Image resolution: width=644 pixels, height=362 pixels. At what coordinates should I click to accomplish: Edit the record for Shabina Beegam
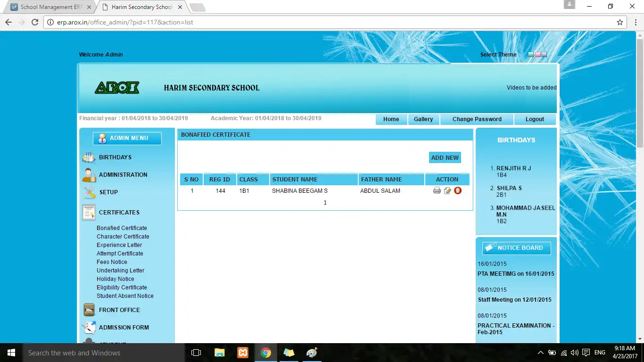(447, 190)
